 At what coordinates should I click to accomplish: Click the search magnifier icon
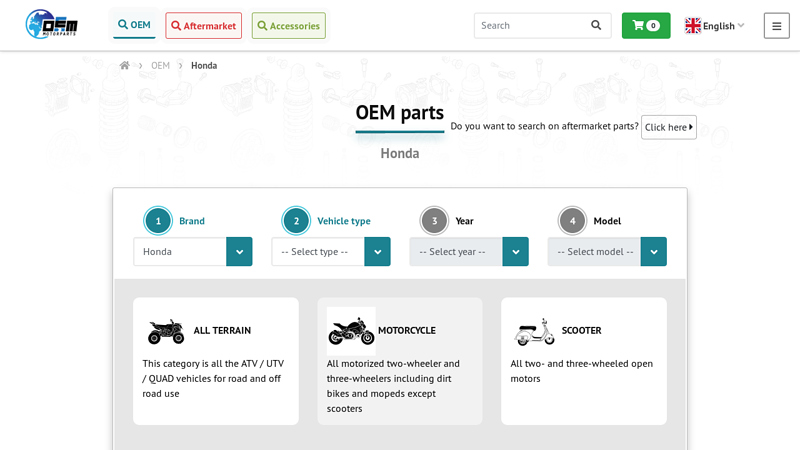(596, 25)
